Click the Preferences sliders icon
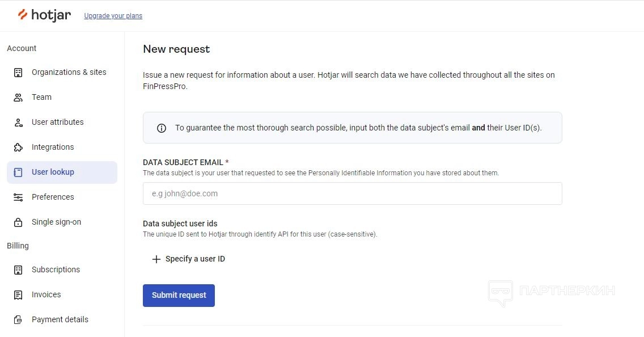This screenshot has height=337, width=644. tap(18, 197)
